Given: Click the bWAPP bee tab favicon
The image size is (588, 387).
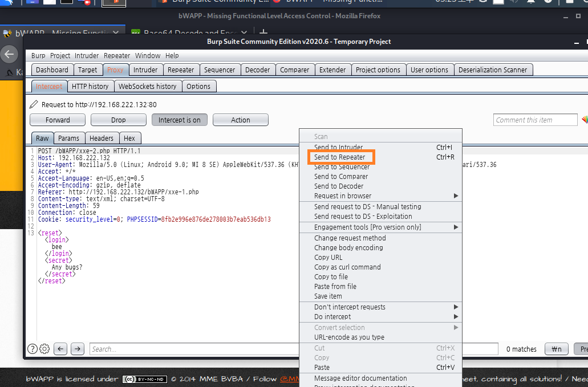Looking at the screenshot, I should 7,34.
